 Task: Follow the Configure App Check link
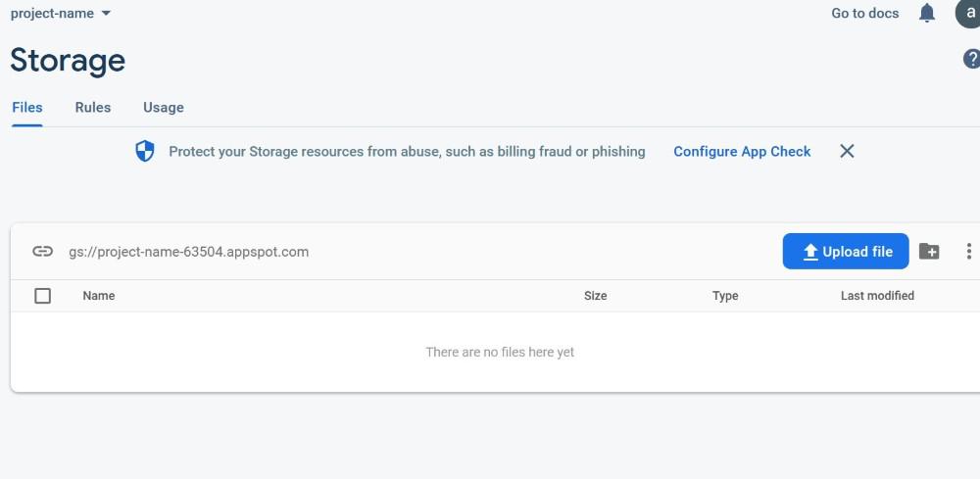pos(742,152)
